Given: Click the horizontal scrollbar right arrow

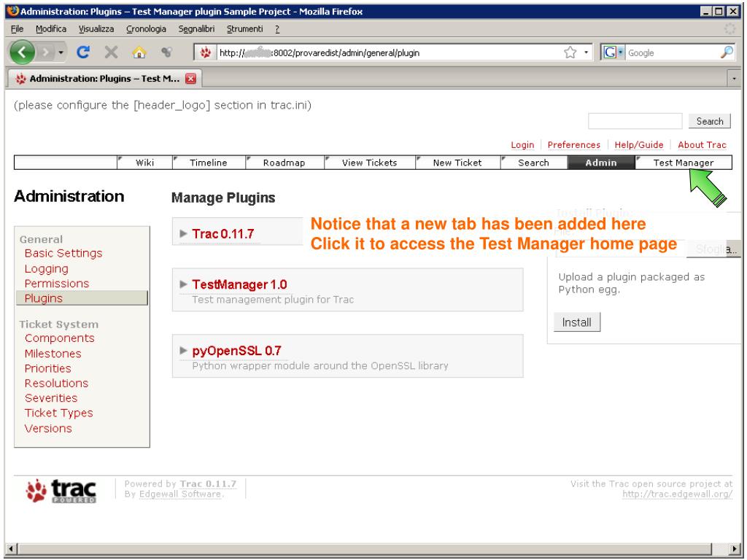Looking at the screenshot, I should point(735,548).
